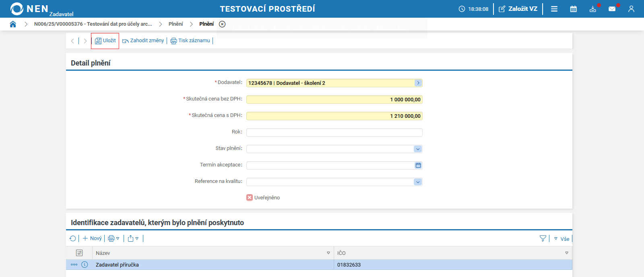Click the Skutečná cena bez DPH field
Screen dimensions: 644x277
click(x=334, y=99)
